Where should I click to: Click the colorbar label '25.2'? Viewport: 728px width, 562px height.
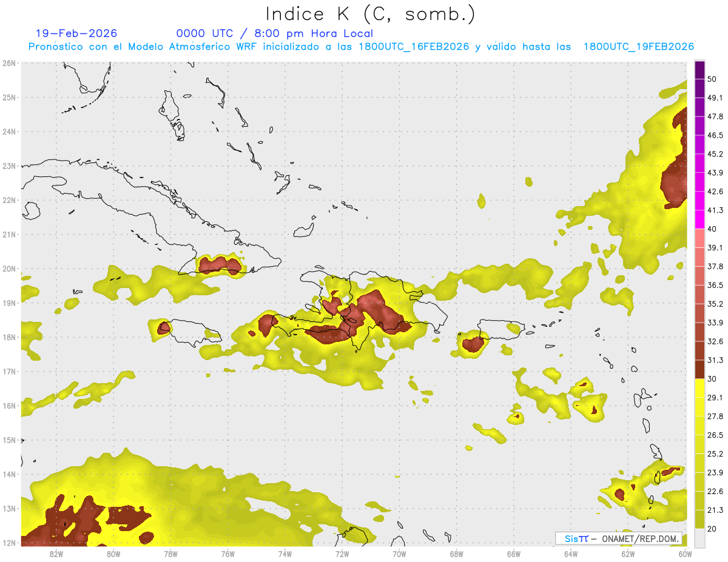715,454
